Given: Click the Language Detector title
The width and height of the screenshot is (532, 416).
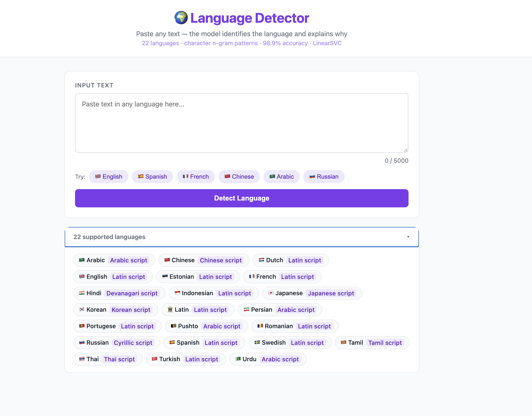Looking at the screenshot, I should coord(249,18).
